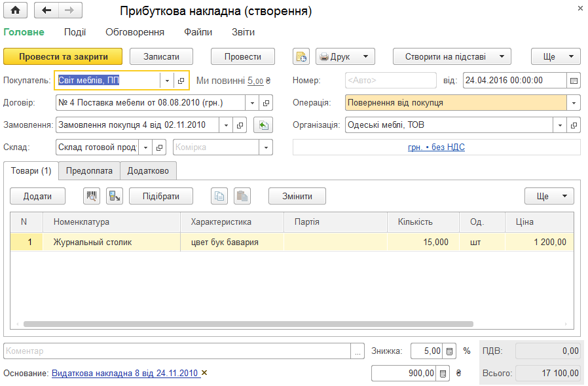Click the price cell 1 200,00

[540, 242]
